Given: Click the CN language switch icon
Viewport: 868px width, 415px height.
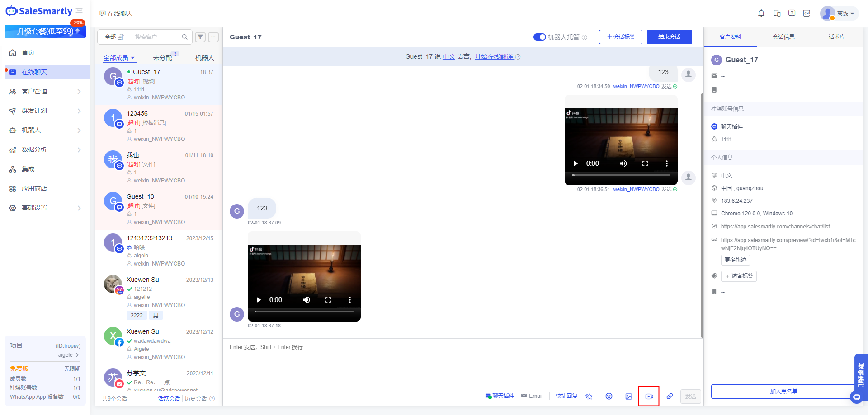Looking at the screenshot, I should click(807, 14).
